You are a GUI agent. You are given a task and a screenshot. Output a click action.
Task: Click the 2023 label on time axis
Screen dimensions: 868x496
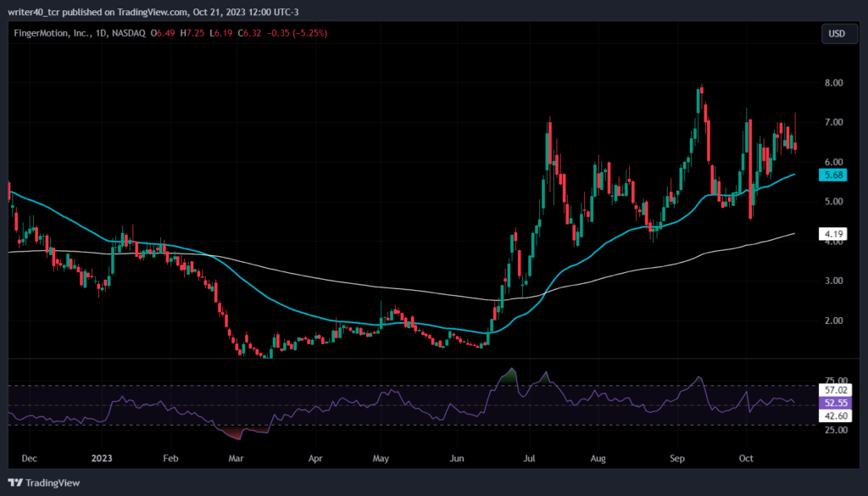click(x=102, y=459)
